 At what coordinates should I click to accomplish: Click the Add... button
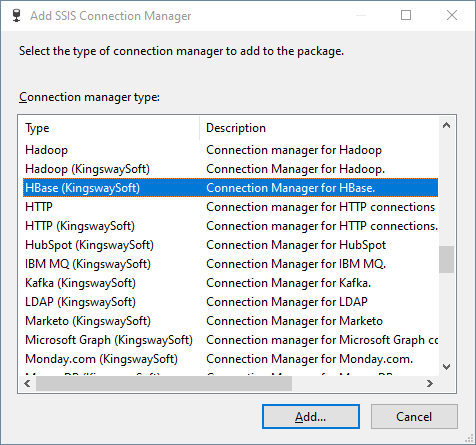(311, 417)
